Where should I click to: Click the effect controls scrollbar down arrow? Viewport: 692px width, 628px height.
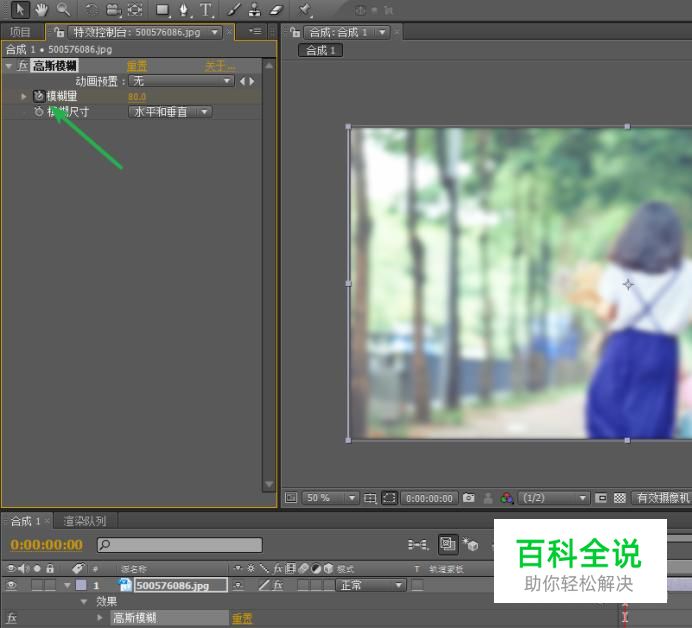pyautogui.click(x=269, y=485)
